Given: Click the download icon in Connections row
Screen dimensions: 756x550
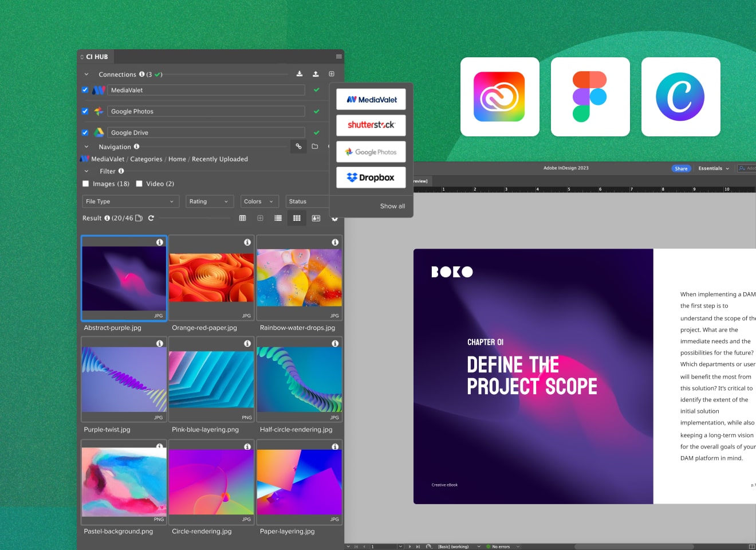Looking at the screenshot, I should click(x=299, y=74).
